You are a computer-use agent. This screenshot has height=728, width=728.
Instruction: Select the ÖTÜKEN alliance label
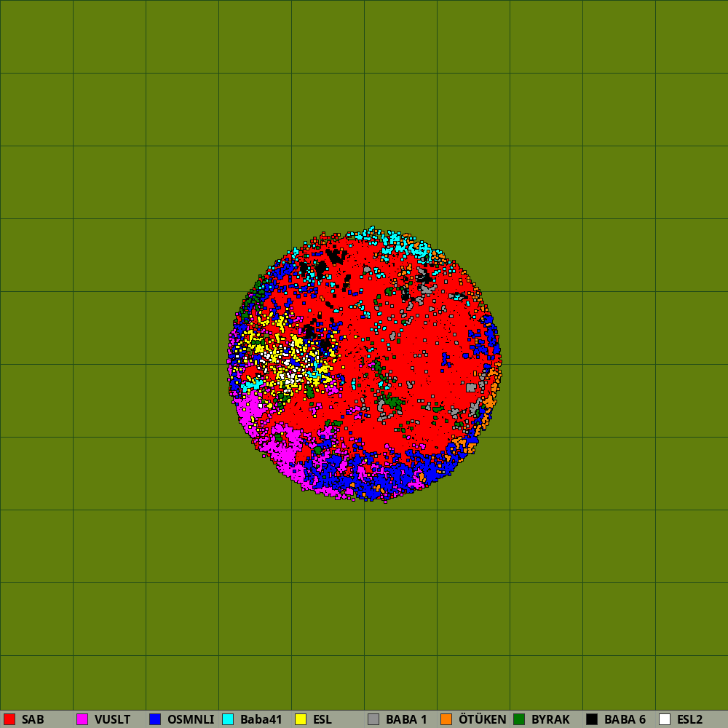pyautogui.click(x=483, y=720)
